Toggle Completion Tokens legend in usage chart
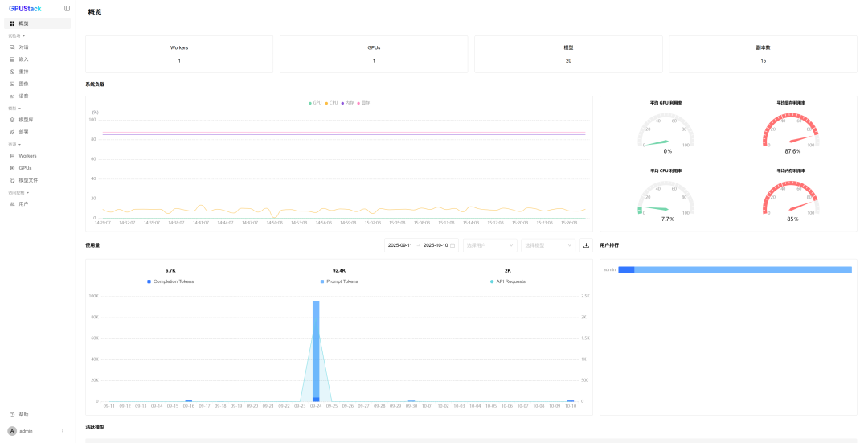 pyautogui.click(x=170, y=281)
